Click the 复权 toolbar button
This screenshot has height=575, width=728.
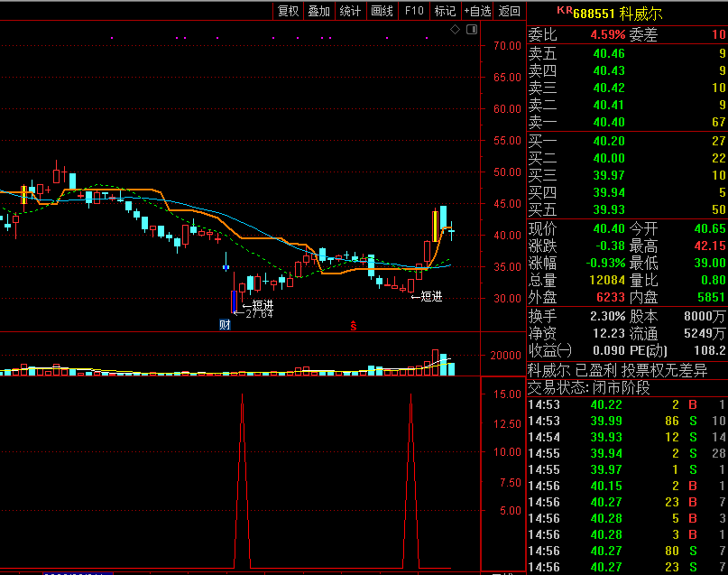click(x=288, y=11)
